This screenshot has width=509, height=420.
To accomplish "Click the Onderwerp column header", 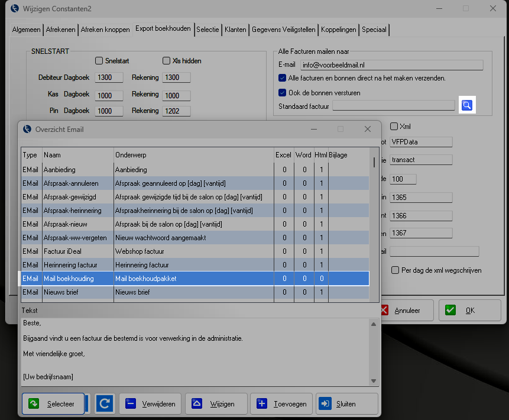I will [194, 155].
